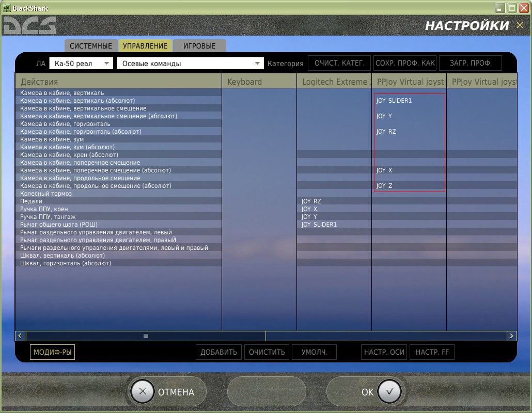Open the ИГРОВЫЕ tab
532x413 pixels.
[199, 46]
